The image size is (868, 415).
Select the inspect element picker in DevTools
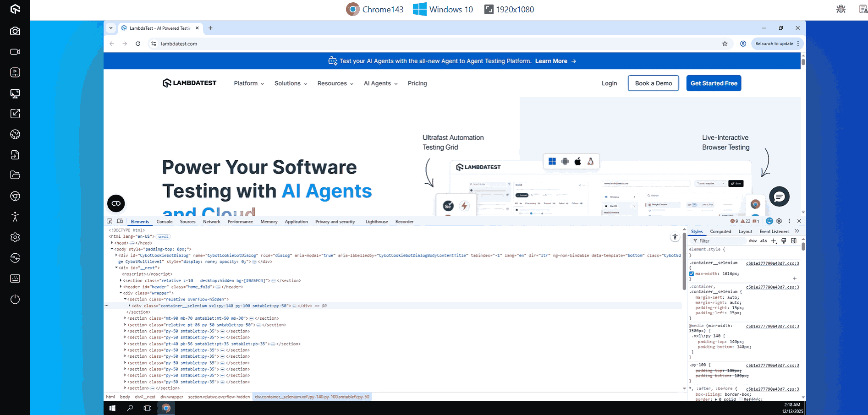point(110,221)
